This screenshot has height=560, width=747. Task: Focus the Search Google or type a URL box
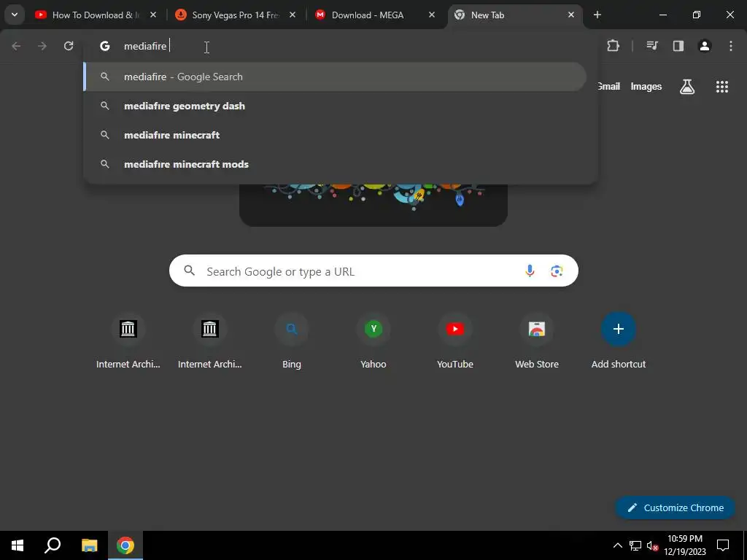point(373,271)
